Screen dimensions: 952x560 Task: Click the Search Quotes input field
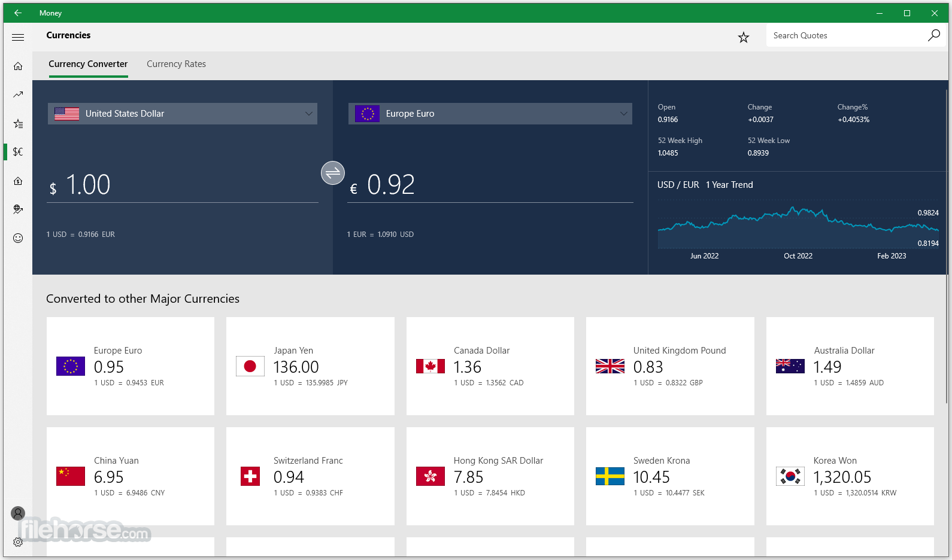pyautogui.click(x=846, y=35)
